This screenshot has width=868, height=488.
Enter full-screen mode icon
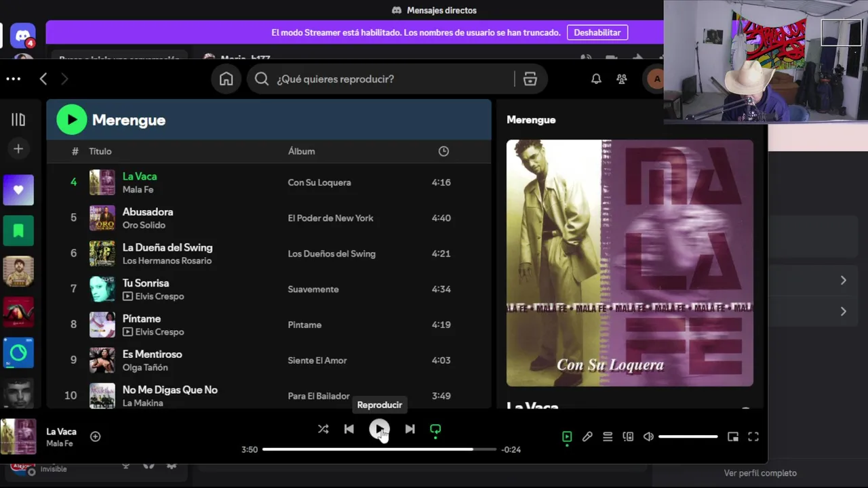(753, 437)
